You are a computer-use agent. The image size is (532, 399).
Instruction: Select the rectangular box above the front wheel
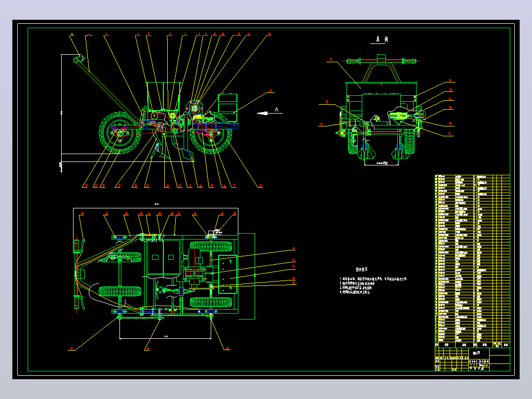pyautogui.click(x=228, y=108)
